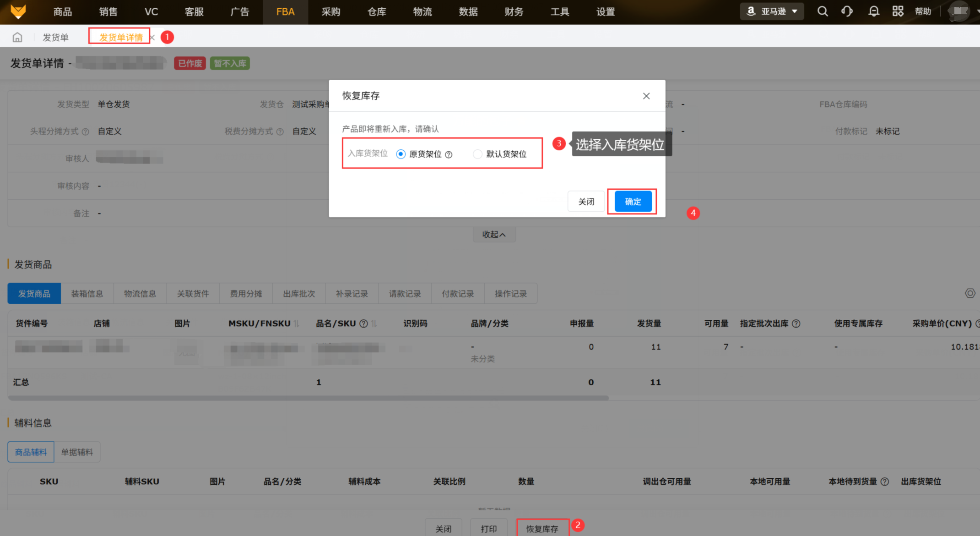This screenshot has width=980, height=536.
Task: Click the column settings gear icon
Action: tap(970, 293)
